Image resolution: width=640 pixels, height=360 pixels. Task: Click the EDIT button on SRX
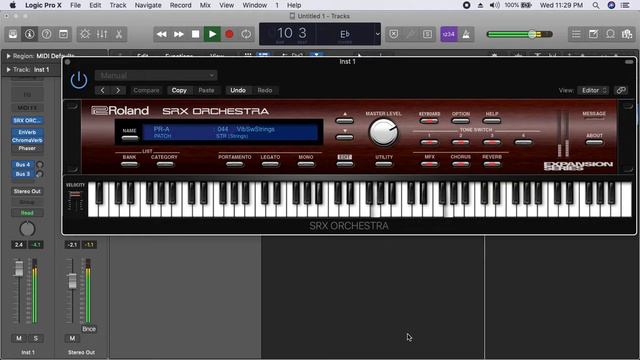click(344, 164)
